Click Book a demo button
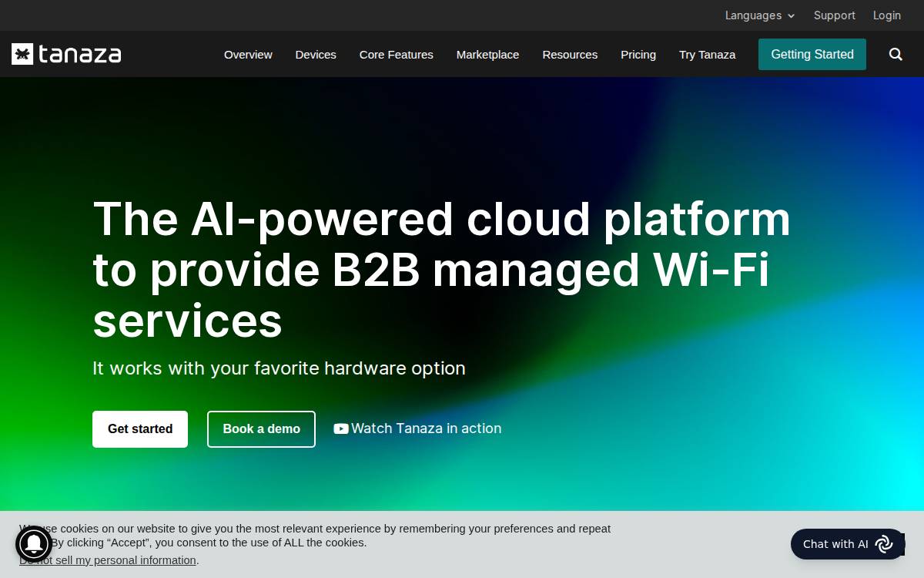Image resolution: width=924 pixels, height=578 pixels. pos(261,429)
